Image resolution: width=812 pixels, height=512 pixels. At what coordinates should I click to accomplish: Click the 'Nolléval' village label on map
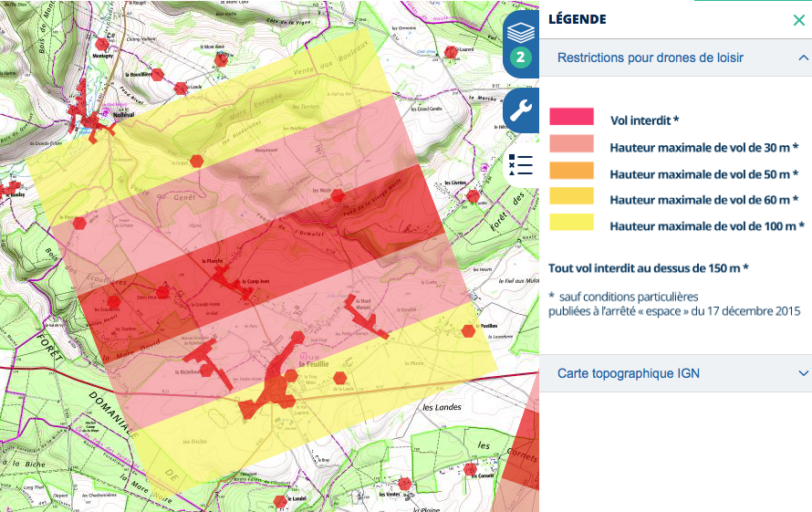coord(124,114)
